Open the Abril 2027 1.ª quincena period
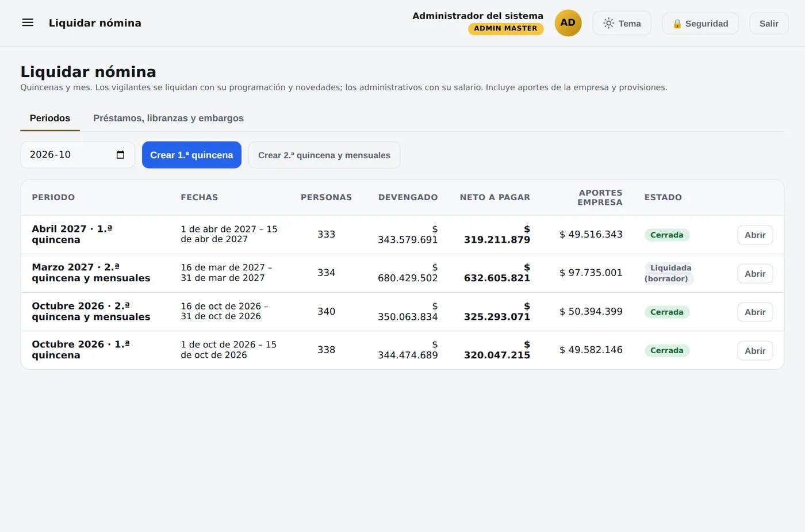 755,235
